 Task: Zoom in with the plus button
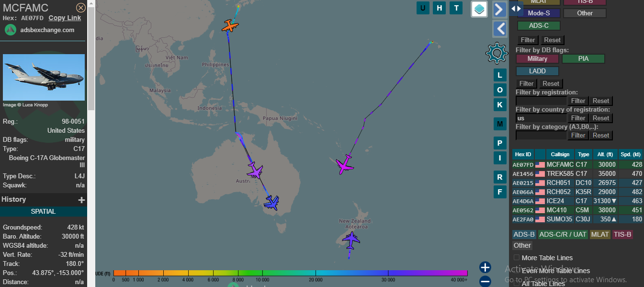click(x=485, y=267)
